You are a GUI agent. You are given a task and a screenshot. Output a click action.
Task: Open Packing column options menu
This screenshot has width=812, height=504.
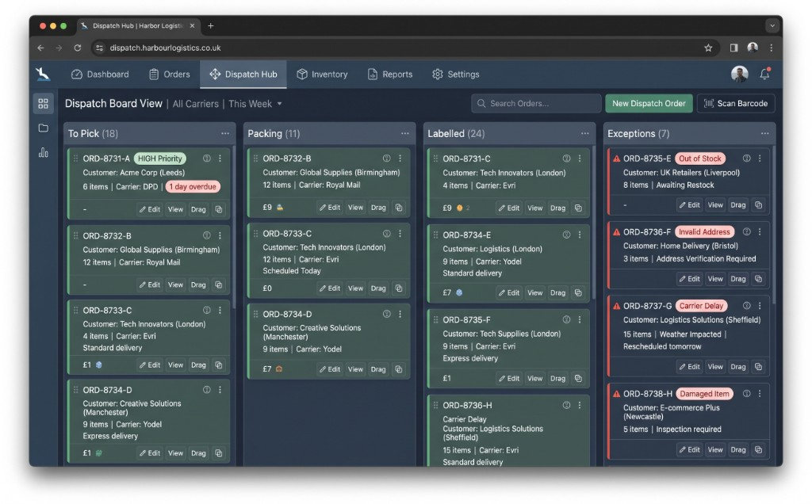(405, 133)
